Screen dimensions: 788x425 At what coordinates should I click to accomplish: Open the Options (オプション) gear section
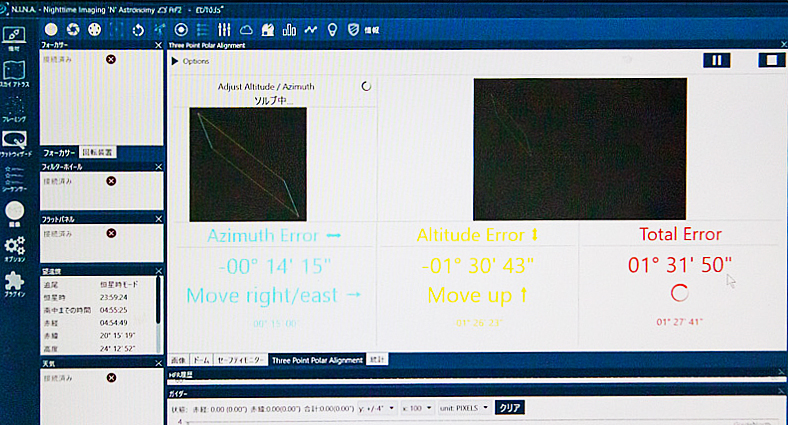click(14, 249)
